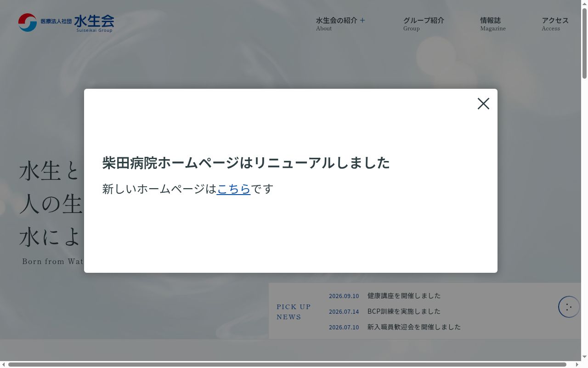Click the 柴田病院ホームページはリニューアルしました heading
The height and width of the screenshot is (368, 588).
point(246,163)
